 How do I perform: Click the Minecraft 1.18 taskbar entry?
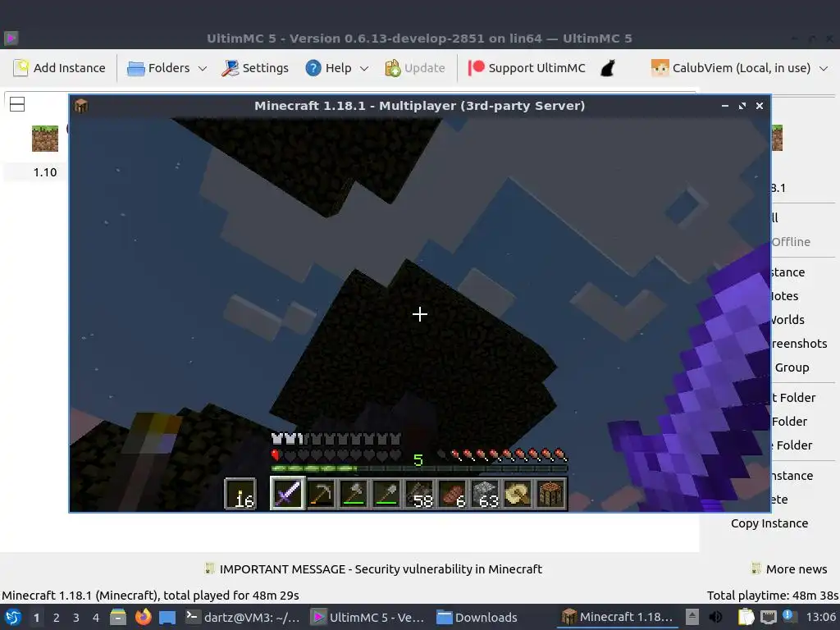coord(617,617)
